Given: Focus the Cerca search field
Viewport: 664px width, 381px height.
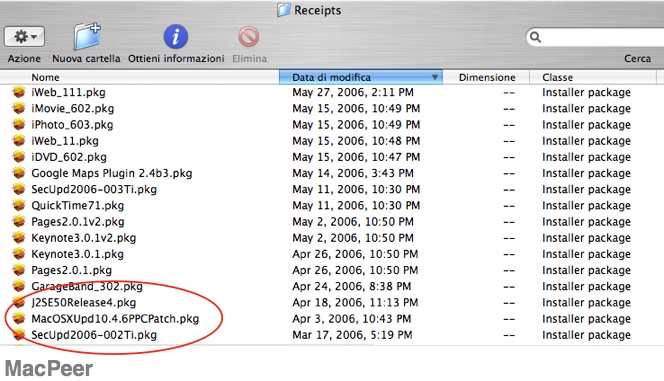Looking at the screenshot, I should pyautogui.click(x=595, y=37).
